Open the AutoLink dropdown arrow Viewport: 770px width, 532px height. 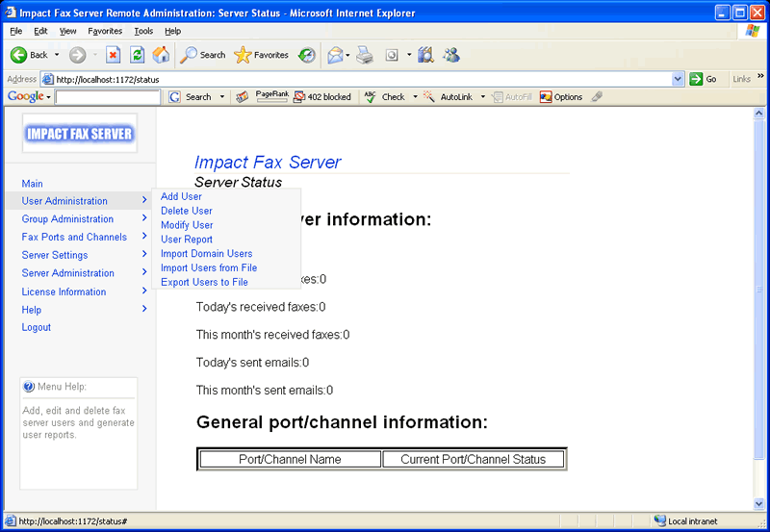(x=483, y=96)
